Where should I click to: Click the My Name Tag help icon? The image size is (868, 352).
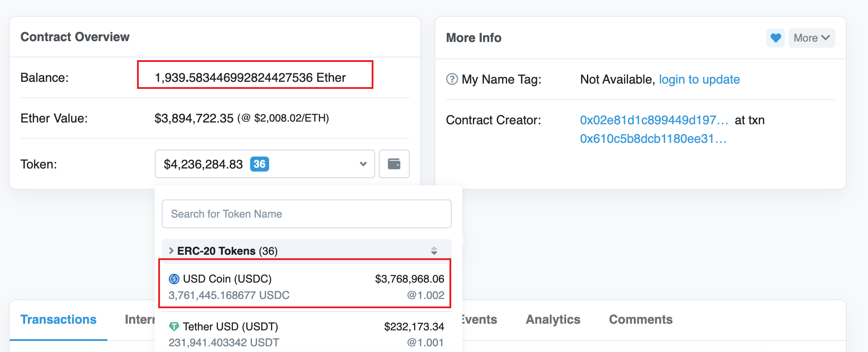coord(452,79)
